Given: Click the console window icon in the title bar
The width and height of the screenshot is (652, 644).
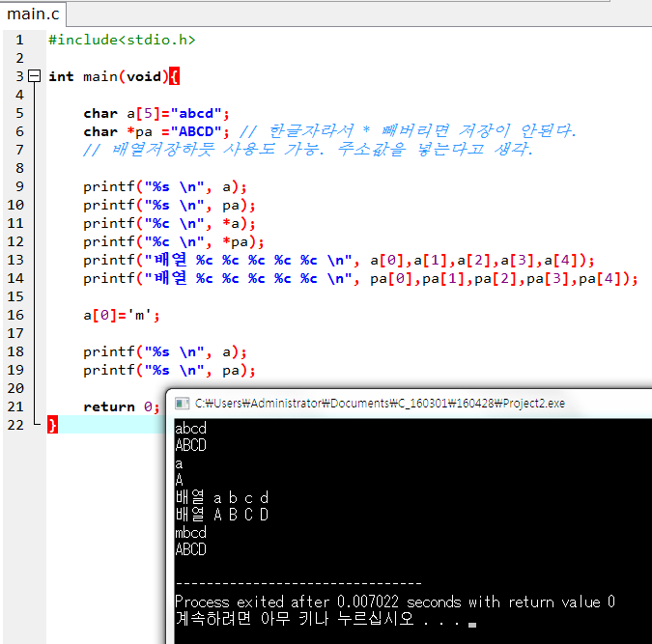Looking at the screenshot, I should coord(182,403).
